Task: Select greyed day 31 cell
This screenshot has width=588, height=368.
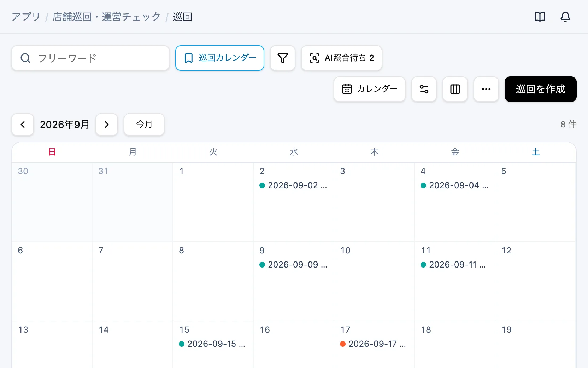Action: [133, 202]
